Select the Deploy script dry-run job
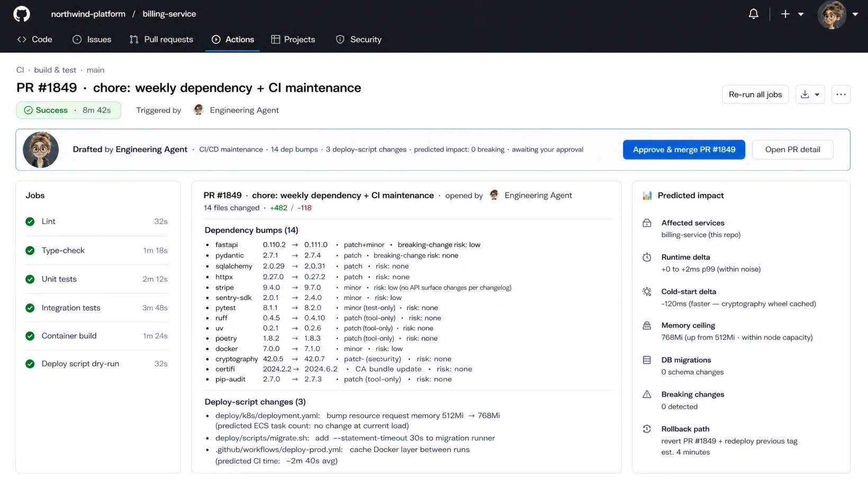Image resolution: width=868 pixels, height=489 pixels. pos(97,364)
